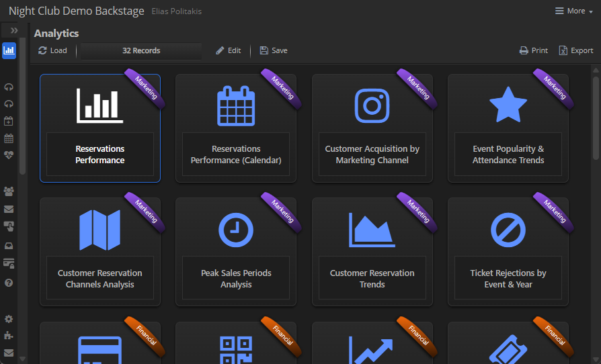Image resolution: width=601 pixels, height=364 pixels.
Task: Open the help question mark sidebar icon
Action: (9, 283)
